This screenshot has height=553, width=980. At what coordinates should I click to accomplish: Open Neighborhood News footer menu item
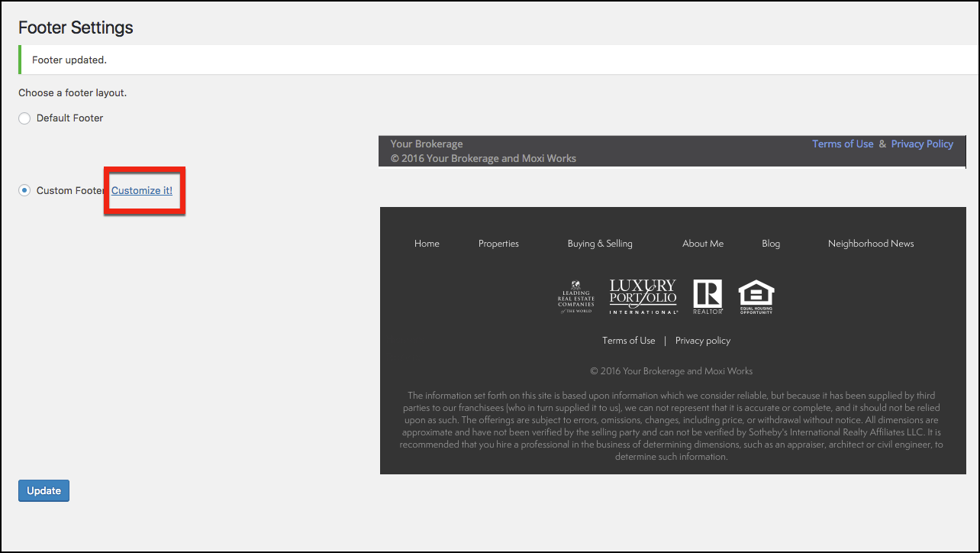(871, 244)
